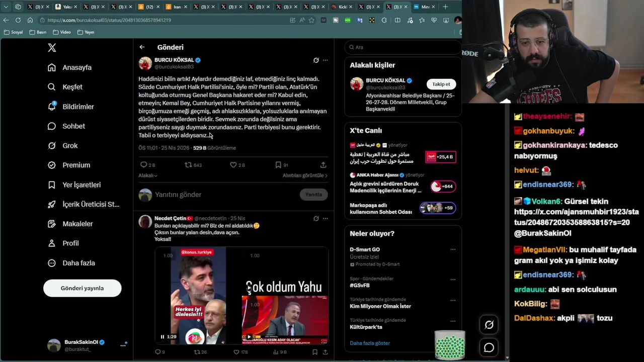This screenshot has height=362, width=644.
Task: Open ANKA Haber Ajansı live broadcast
Action: [x=403, y=184]
